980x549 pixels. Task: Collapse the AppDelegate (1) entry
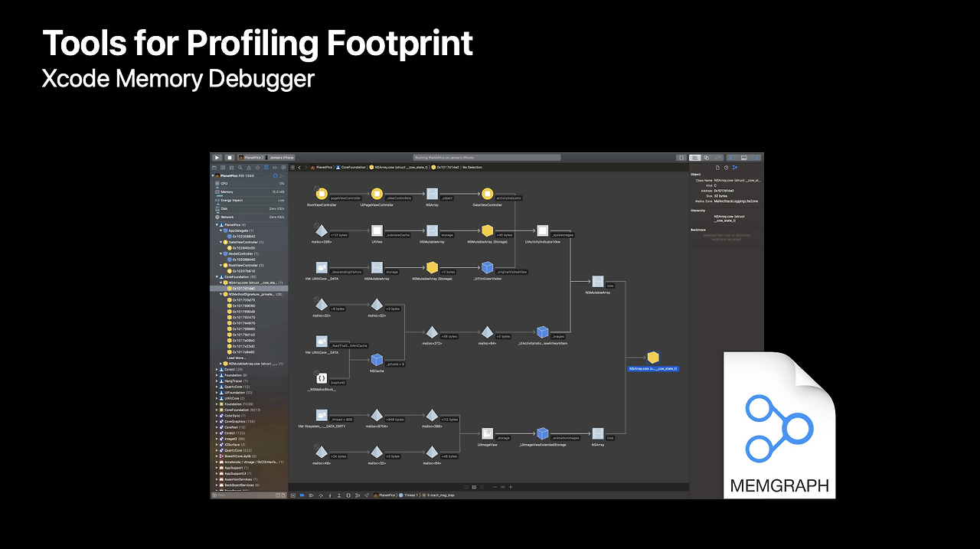point(220,230)
